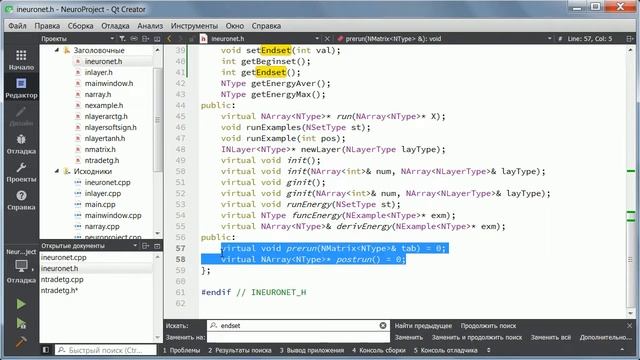The width and height of the screenshot is (640, 360).
Task: Select mainwindow.cpp in the project tree
Action: (113, 215)
